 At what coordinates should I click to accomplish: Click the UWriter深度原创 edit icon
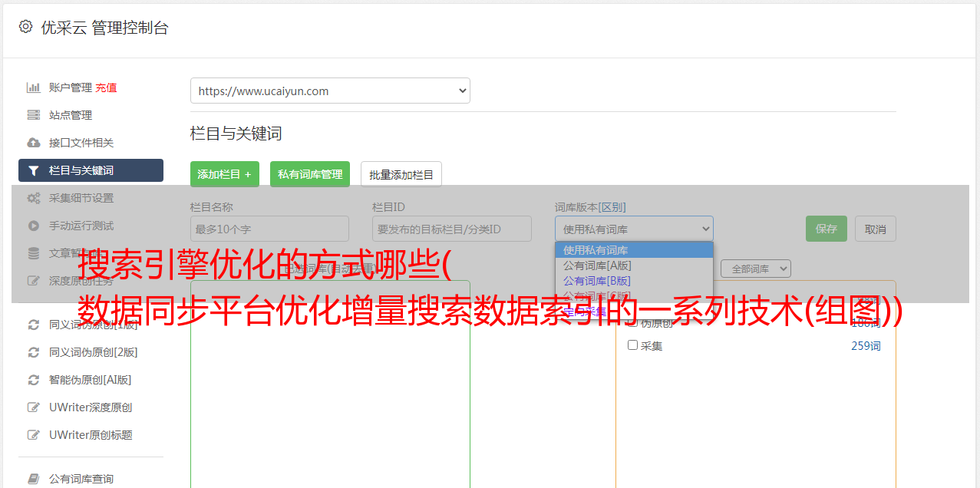(34, 407)
